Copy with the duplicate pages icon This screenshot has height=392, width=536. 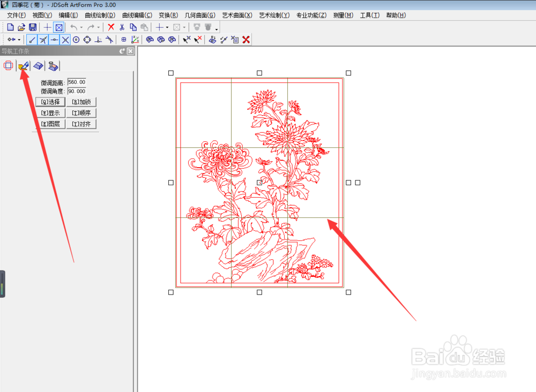point(133,27)
